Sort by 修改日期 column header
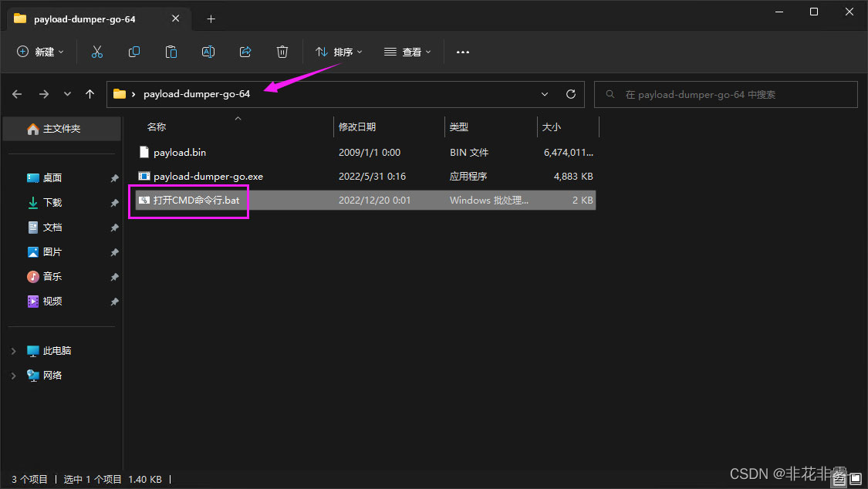868x489 pixels. pyautogui.click(x=357, y=127)
